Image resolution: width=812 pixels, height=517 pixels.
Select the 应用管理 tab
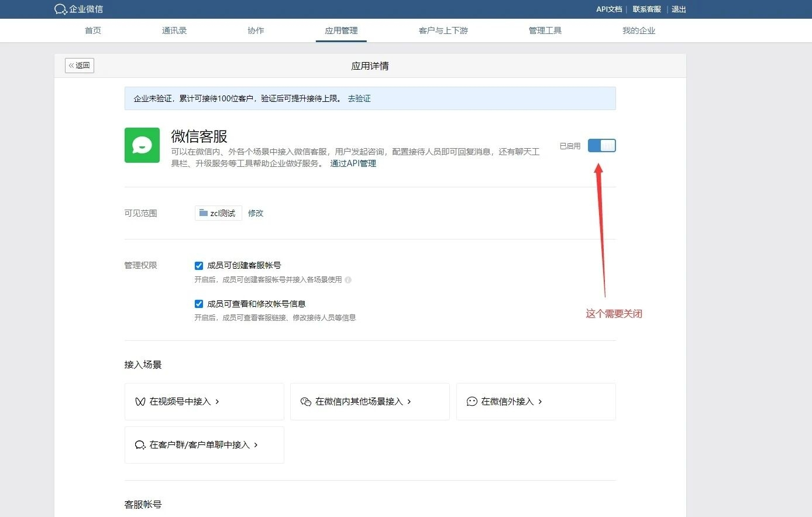341,30
